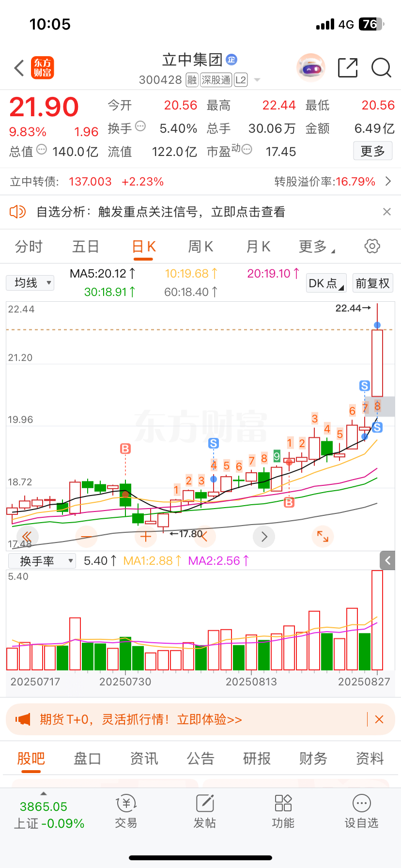
Task: Open 转股溢价率 chevron arrow
Action: click(x=388, y=181)
